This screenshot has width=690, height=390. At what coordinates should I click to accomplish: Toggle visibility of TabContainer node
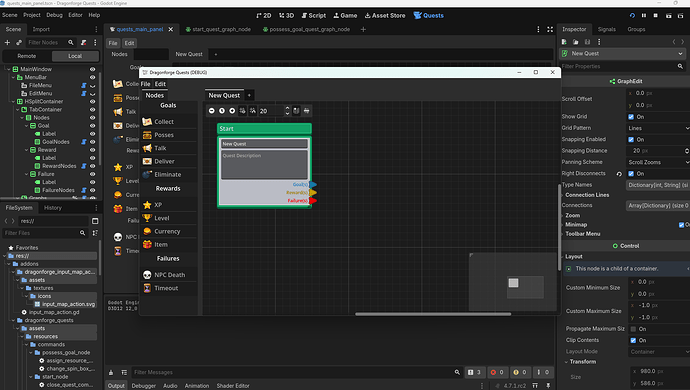(92, 110)
